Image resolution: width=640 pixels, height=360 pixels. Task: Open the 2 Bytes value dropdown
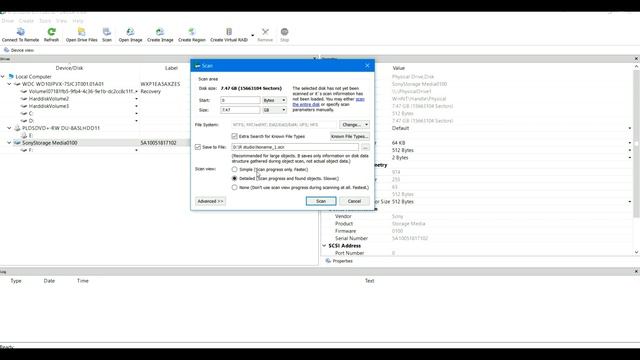(x=630, y=158)
